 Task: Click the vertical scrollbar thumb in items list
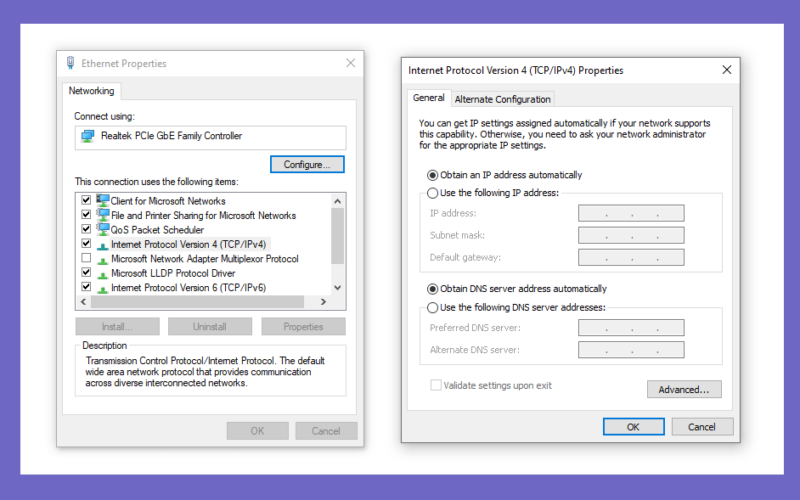click(337, 236)
